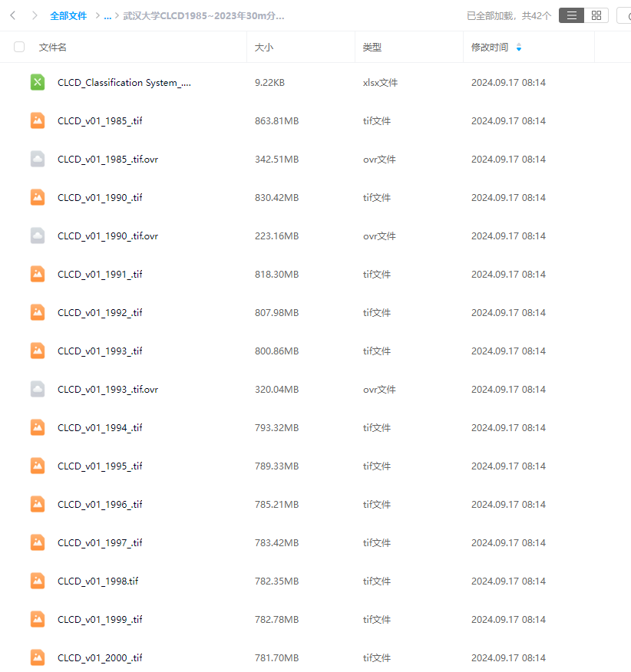This screenshot has height=672, width=631.
Task: Sort by 修改时间 using the sort arrow
Action: pyautogui.click(x=519, y=48)
